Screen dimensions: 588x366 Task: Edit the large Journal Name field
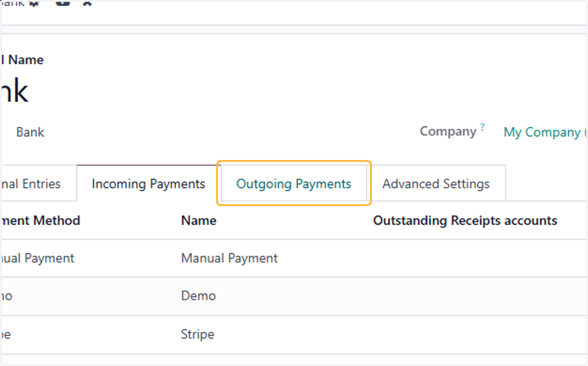click(15, 91)
